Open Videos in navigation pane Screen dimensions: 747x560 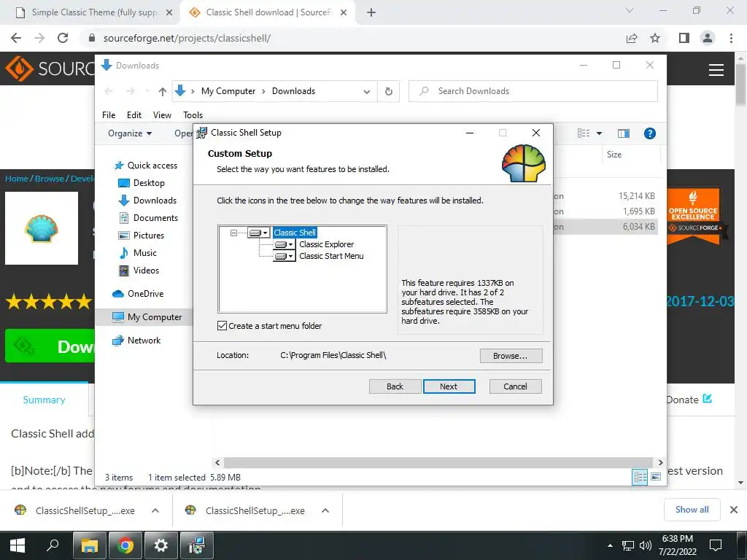coord(139,271)
